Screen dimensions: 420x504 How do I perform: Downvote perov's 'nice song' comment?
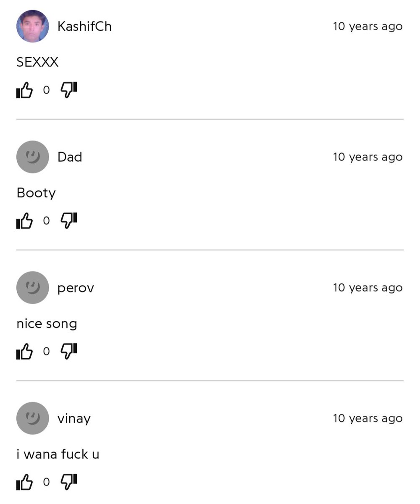(x=69, y=351)
